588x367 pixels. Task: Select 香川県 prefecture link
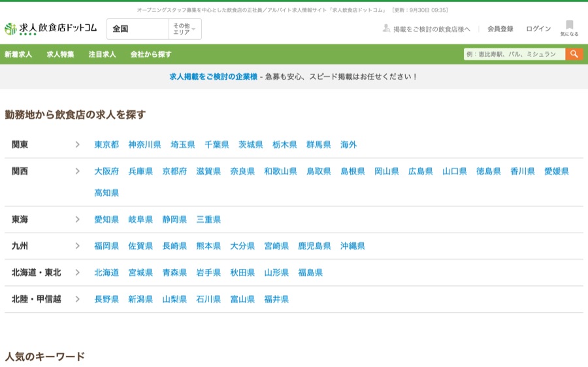(x=523, y=171)
